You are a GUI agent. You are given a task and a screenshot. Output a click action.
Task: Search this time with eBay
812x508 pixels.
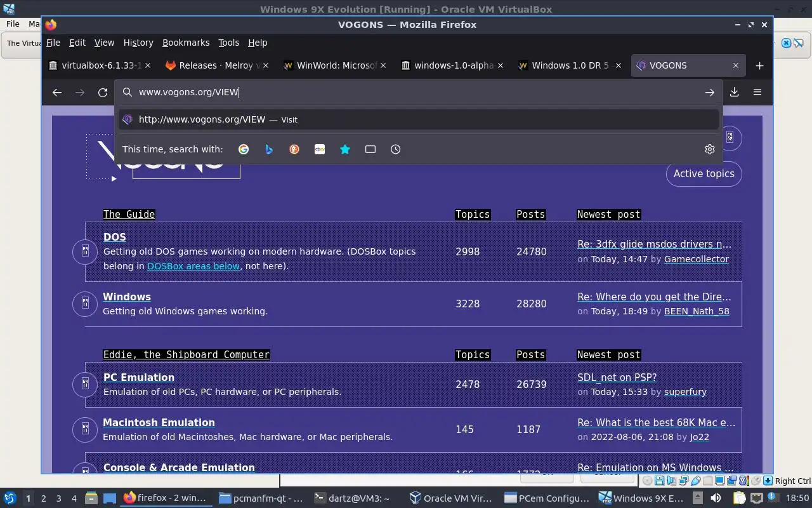click(x=320, y=149)
